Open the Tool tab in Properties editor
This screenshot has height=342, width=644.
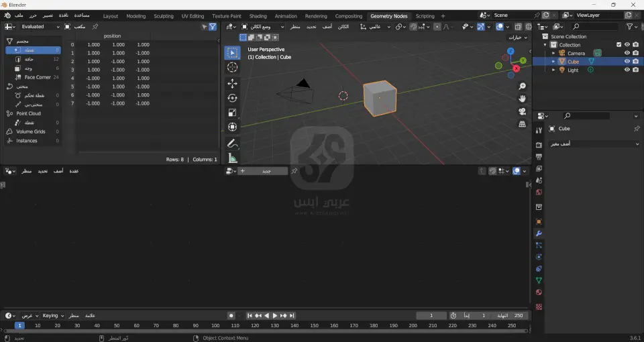click(x=539, y=131)
